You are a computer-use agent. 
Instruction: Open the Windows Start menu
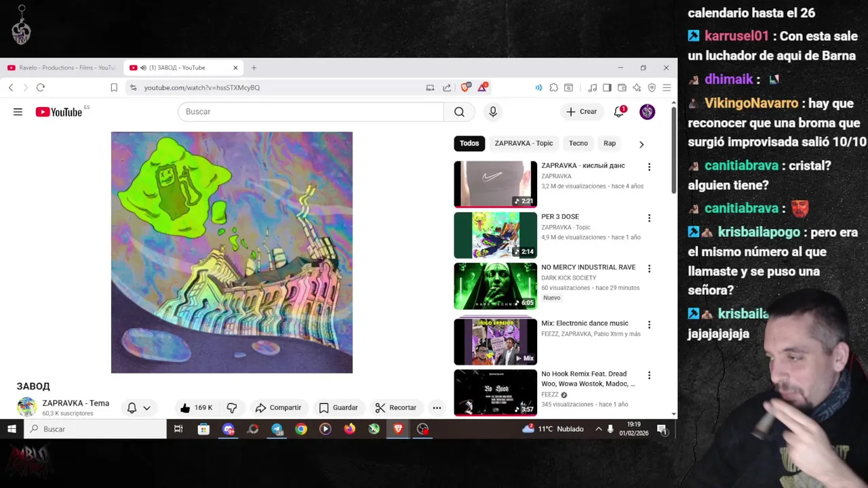click(x=12, y=429)
